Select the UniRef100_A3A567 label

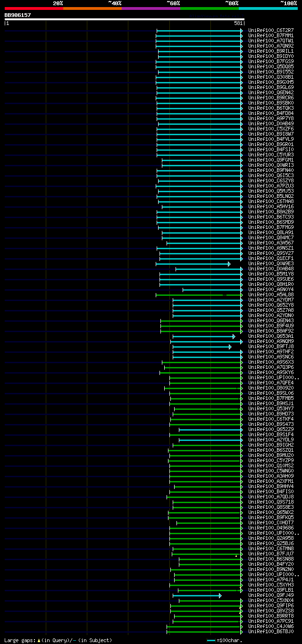click(x=271, y=243)
